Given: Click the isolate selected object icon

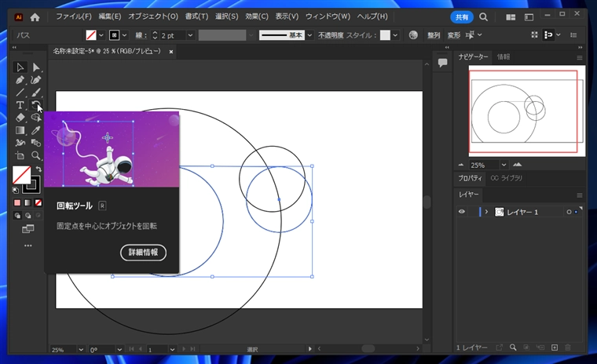Looking at the screenshot, I should pos(471,35).
